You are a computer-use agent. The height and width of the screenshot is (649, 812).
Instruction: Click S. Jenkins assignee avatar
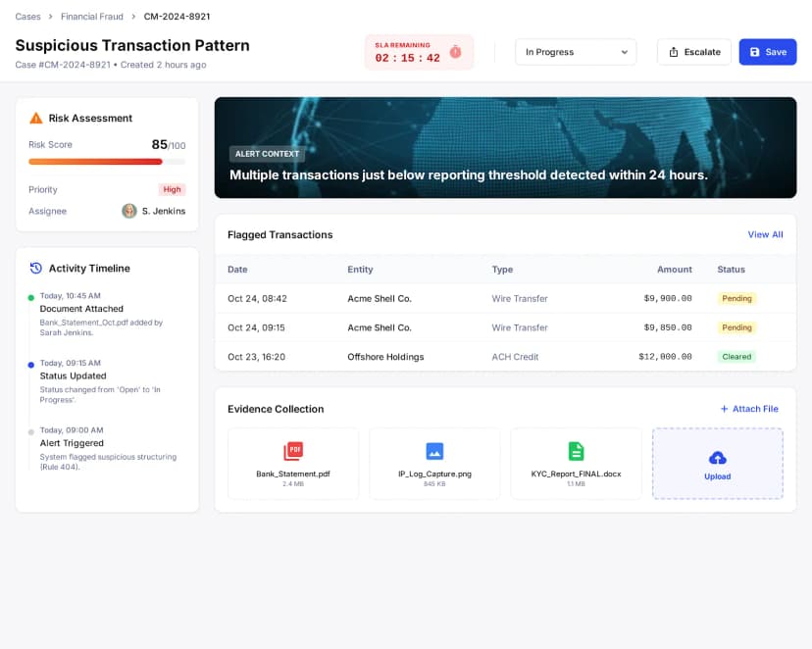click(129, 211)
